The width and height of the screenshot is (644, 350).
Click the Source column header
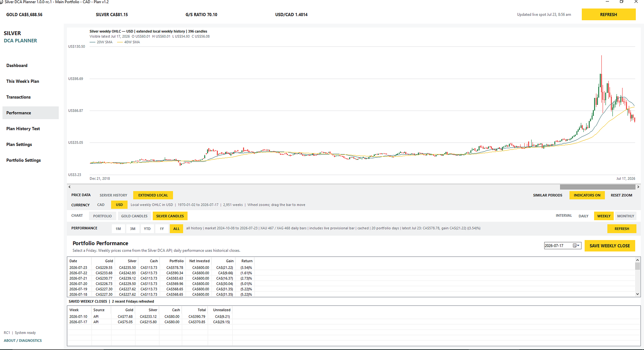[x=101, y=310]
